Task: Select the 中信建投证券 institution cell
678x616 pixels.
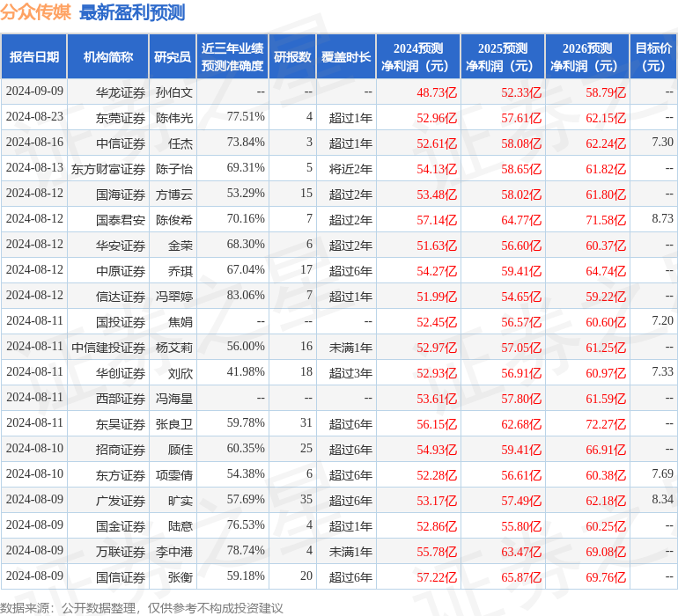Action: coord(108,348)
